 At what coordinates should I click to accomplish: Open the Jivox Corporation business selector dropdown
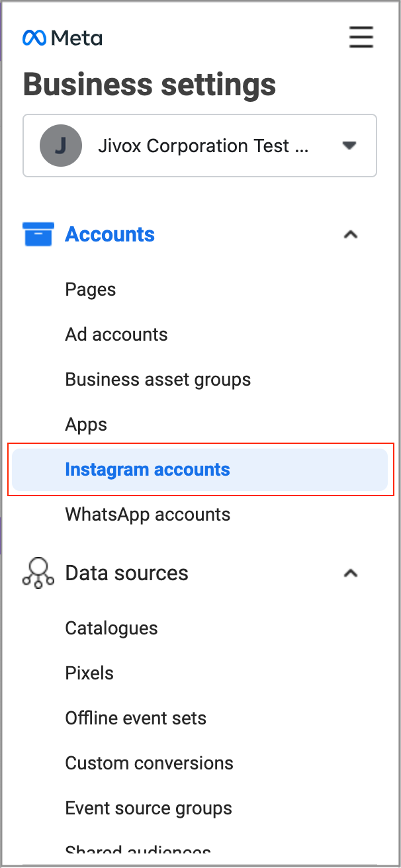[x=349, y=146]
